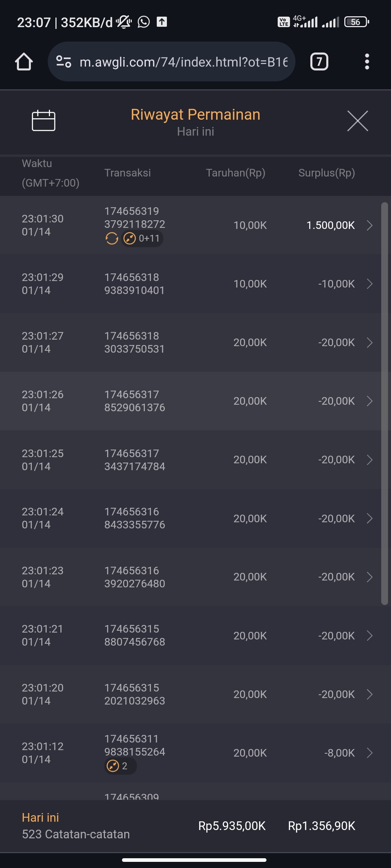Image resolution: width=391 pixels, height=868 pixels.
Task: Click the vertical scrollbar of the history list
Action: [x=384, y=403]
